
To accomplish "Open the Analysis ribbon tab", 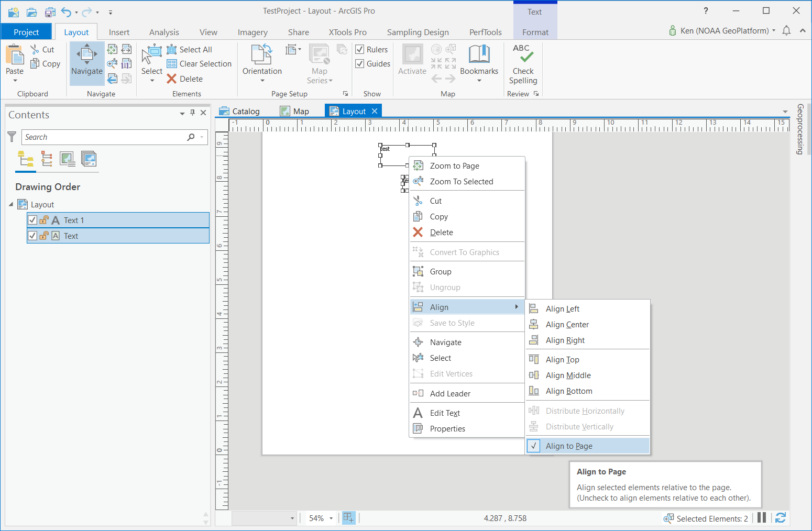I will (x=164, y=32).
